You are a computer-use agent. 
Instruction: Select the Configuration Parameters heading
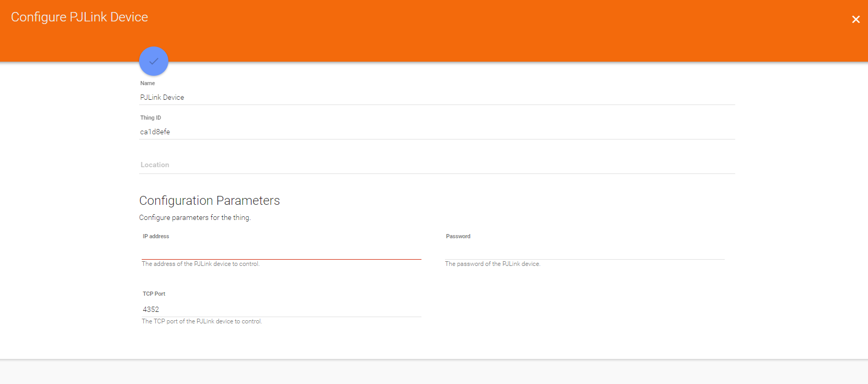[210, 201]
